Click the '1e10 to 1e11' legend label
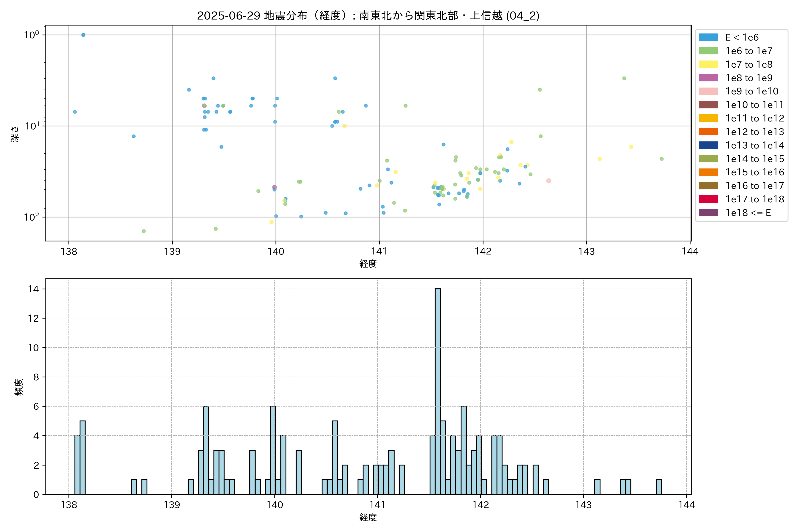Viewport: 798px width, 532px height. pos(755,105)
